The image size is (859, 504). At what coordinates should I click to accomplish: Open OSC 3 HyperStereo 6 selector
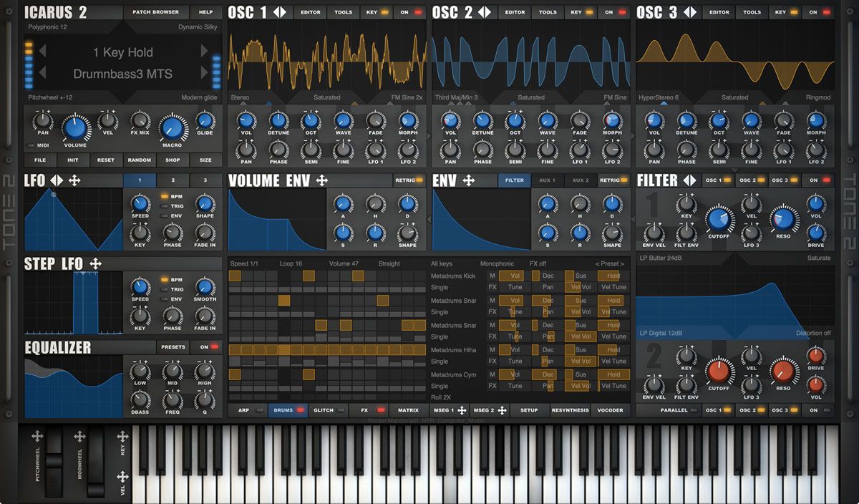click(x=659, y=97)
